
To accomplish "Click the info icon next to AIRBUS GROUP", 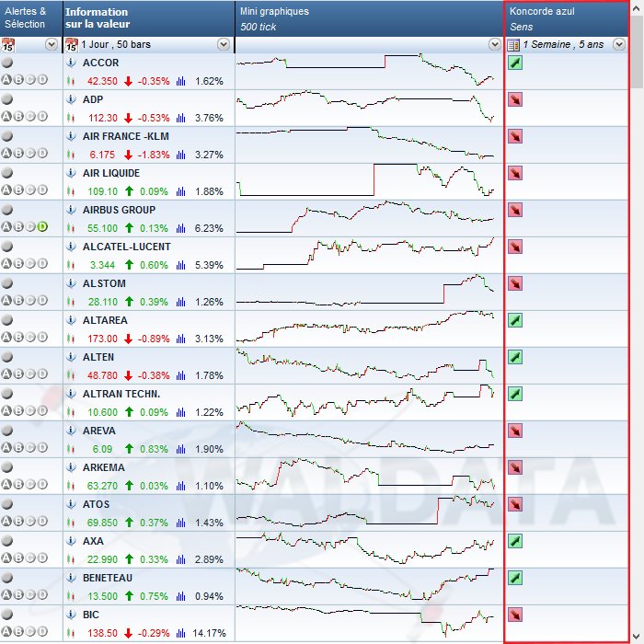I will (71, 210).
